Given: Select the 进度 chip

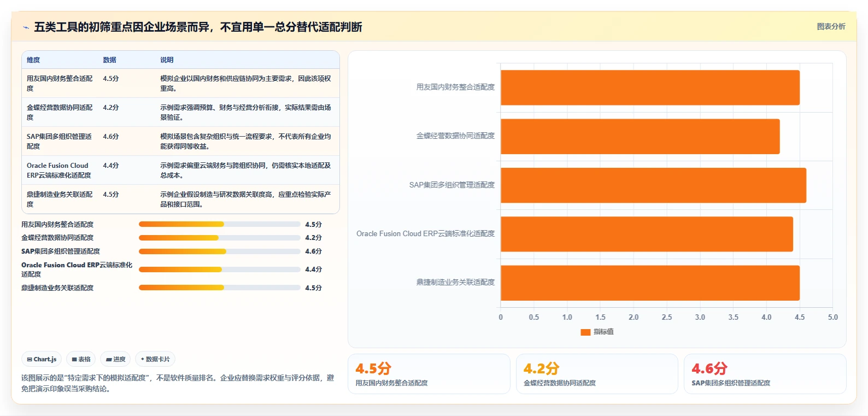Looking at the screenshot, I should point(115,359).
